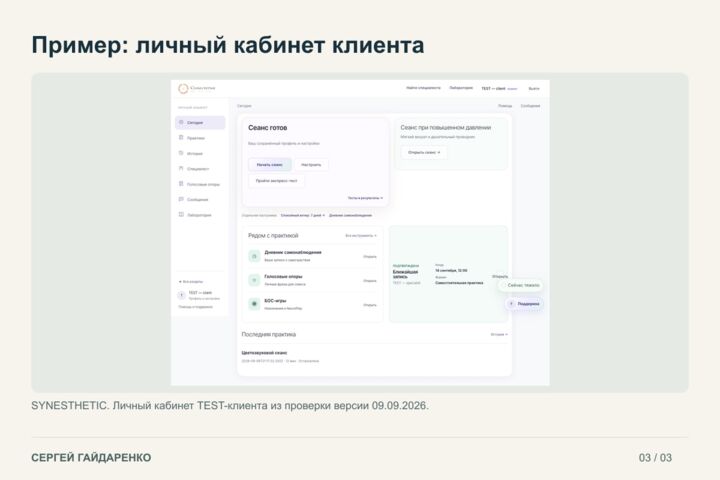Click the Сообщения link near the top right
This screenshot has width=720, height=480.
[530, 106]
